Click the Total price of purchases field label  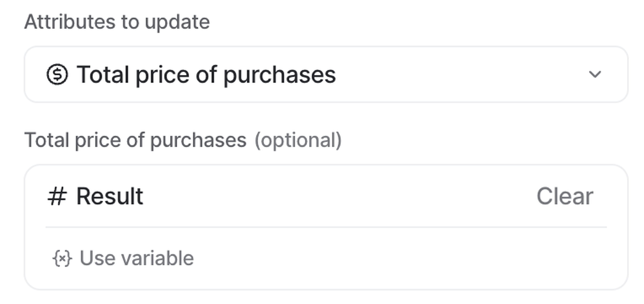pyautogui.click(x=135, y=140)
